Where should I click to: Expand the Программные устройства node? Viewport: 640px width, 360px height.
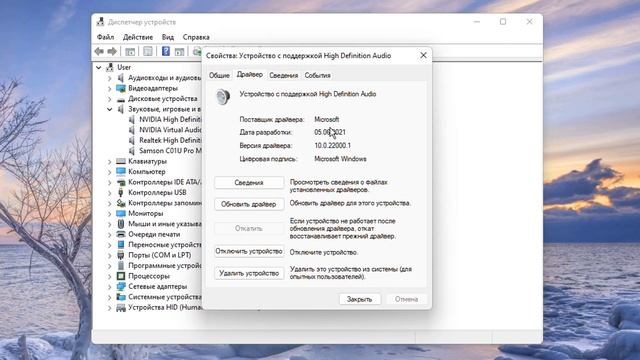pyautogui.click(x=109, y=266)
